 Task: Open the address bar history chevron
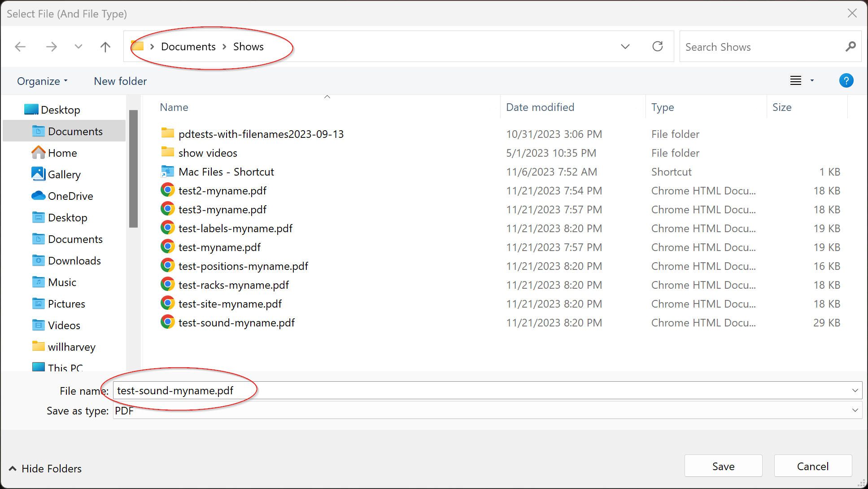[625, 47]
